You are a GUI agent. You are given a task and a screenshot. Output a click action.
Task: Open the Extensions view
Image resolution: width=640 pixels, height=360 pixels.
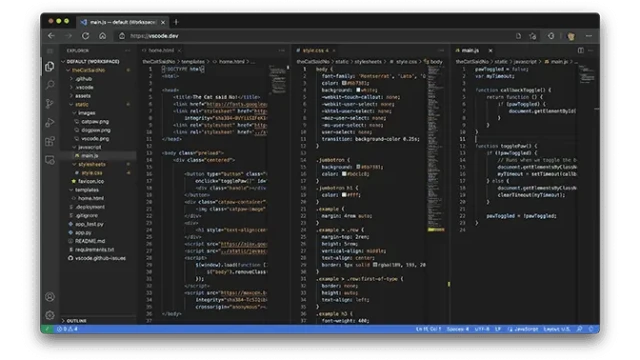[50, 141]
